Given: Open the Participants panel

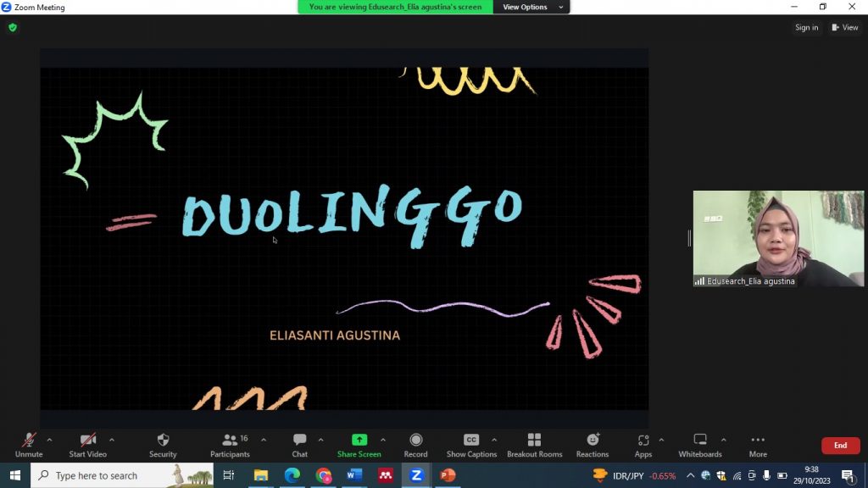Looking at the screenshot, I should [230, 441].
